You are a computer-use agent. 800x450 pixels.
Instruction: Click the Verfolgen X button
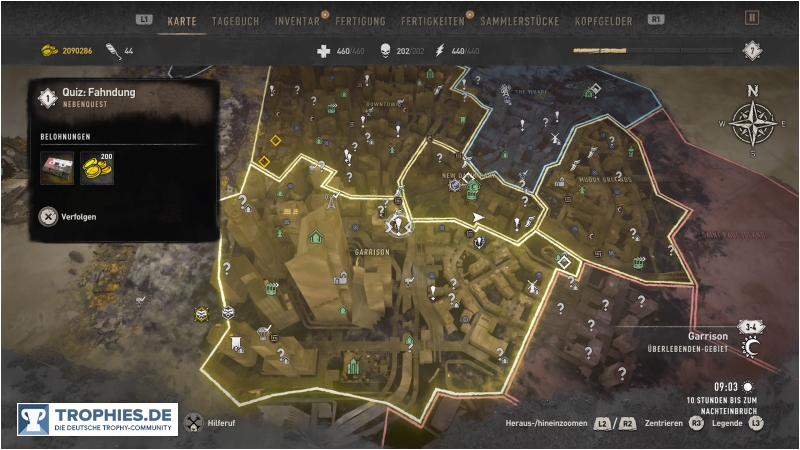(x=48, y=217)
